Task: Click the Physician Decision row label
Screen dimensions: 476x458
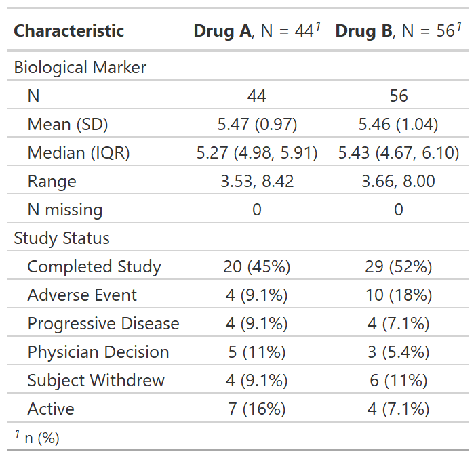Action: [98, 352]
